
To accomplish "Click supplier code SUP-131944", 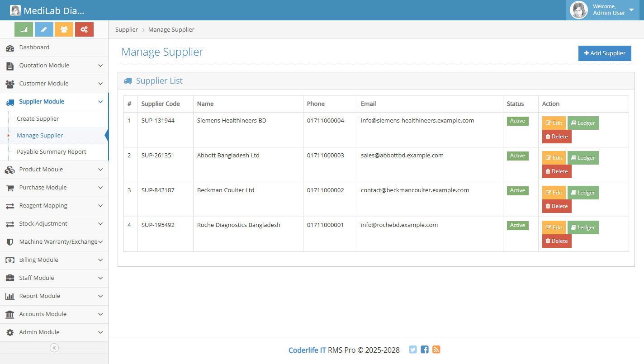I will [x=158, y=121].
